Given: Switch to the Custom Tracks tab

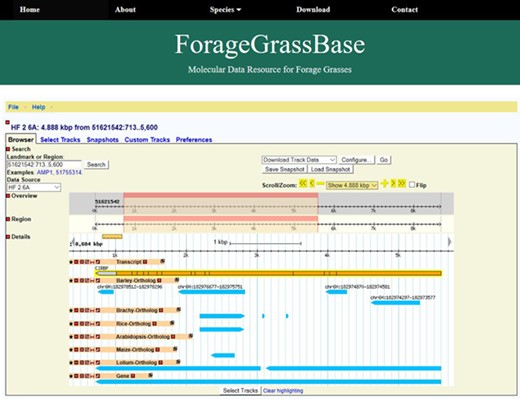Looking at the screenshot, I should point(147,140).
